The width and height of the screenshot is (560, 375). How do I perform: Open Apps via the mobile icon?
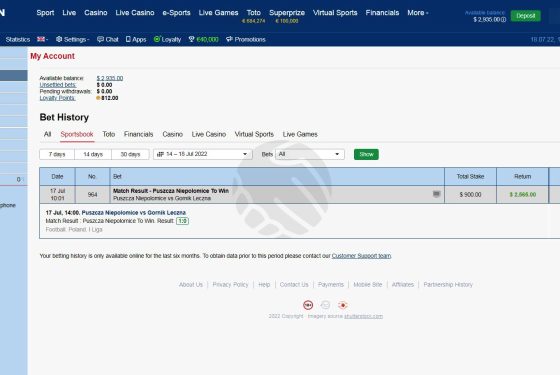[x=128, y=39]
